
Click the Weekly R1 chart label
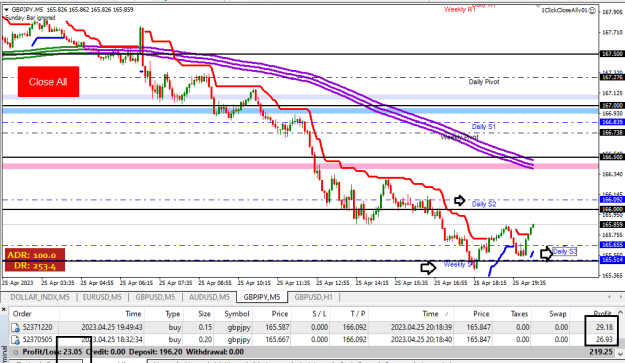[x=460, y=10]
